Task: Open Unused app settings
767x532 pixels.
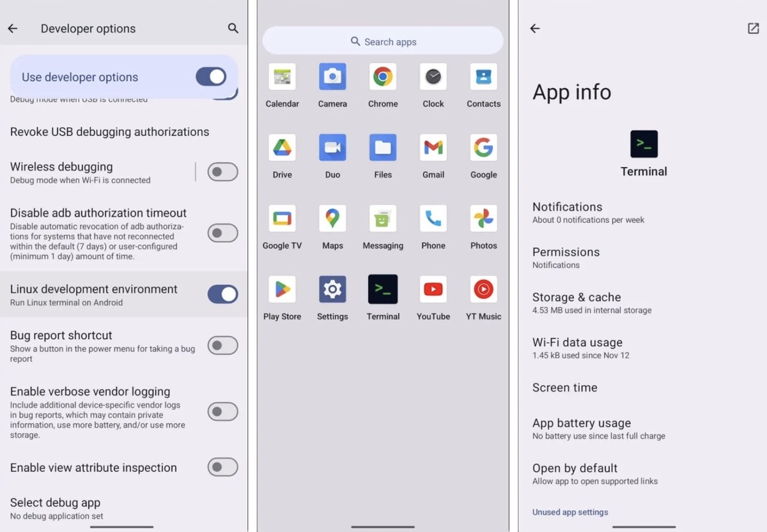Action: pyautogui.click(x=569, y=512)
